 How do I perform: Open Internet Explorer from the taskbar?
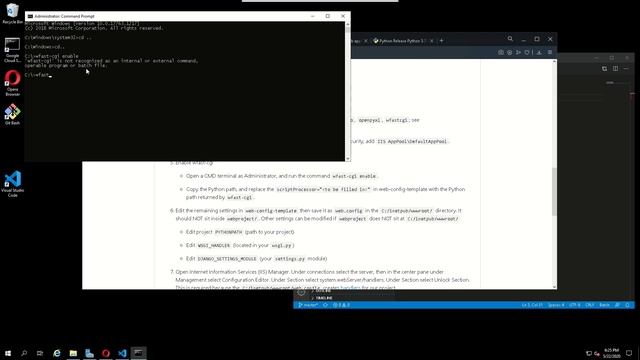click(57, 353)
